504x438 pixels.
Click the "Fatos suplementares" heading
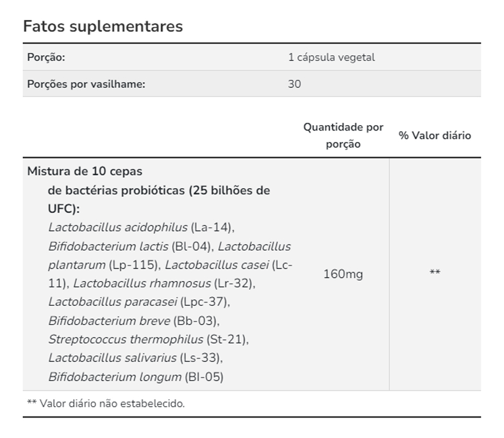(x=103, y=26)
